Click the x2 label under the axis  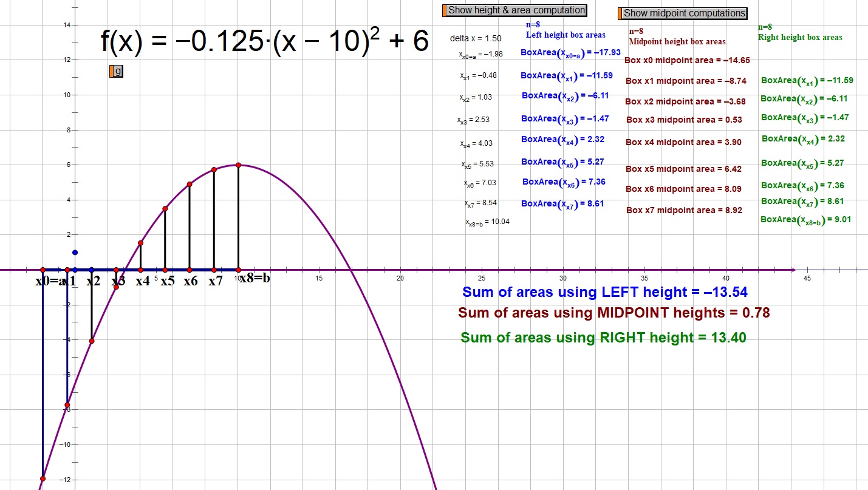coord(93,281)
